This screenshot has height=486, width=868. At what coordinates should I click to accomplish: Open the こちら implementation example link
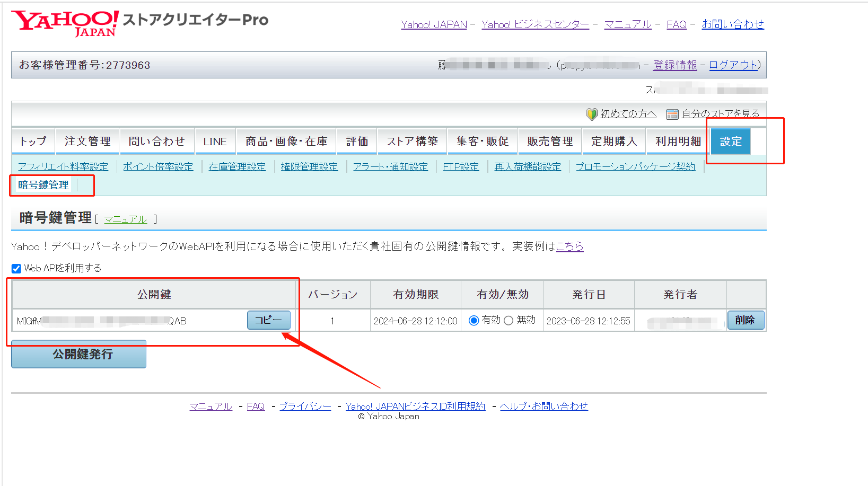click(569, 246)
